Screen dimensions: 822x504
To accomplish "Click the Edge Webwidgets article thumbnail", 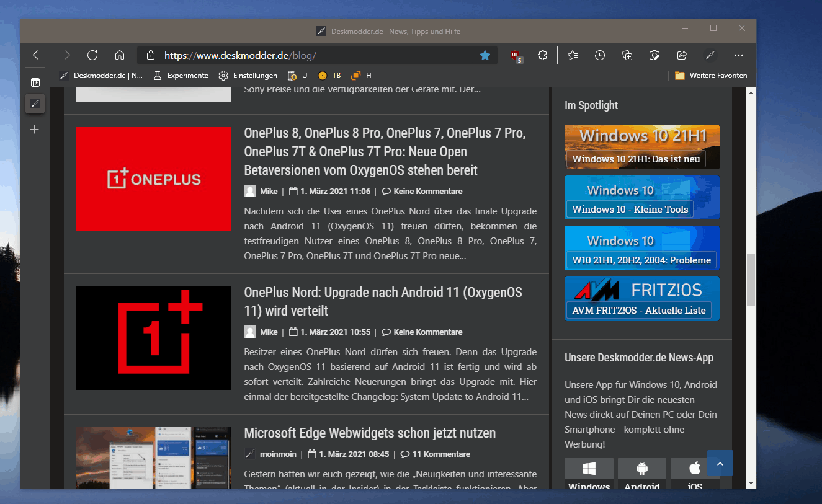I will pyautogui.click(x=154, y=458).
